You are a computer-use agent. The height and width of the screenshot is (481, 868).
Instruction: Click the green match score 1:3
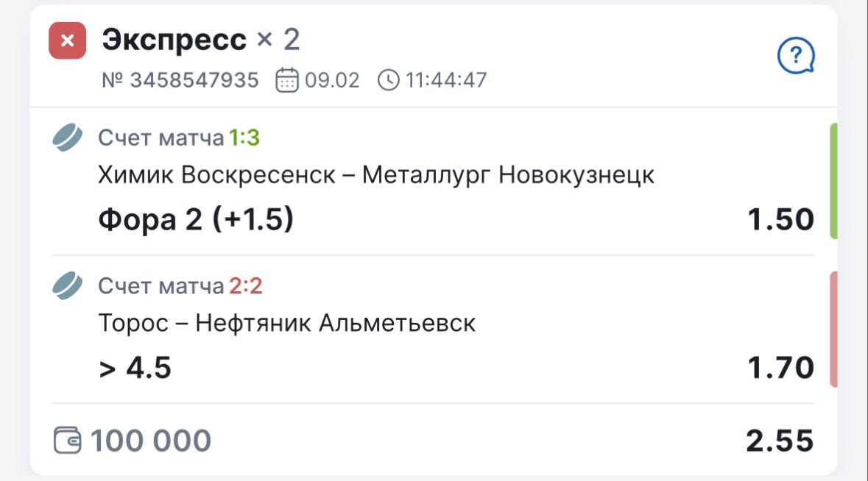point(244,138)
